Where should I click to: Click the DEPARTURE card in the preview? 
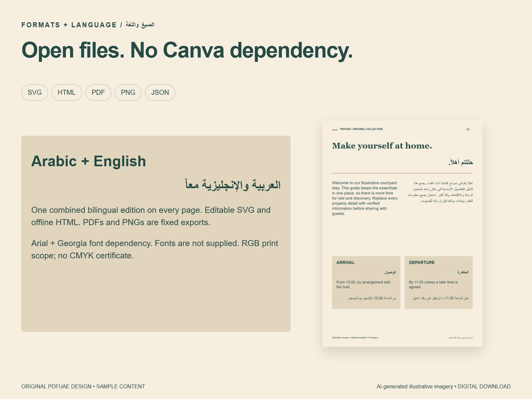point(439,282)
